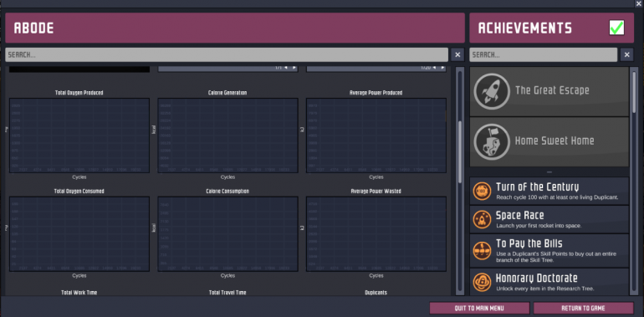Close the window with top-right X
The image size is (644, 317).
click(638, 3)
